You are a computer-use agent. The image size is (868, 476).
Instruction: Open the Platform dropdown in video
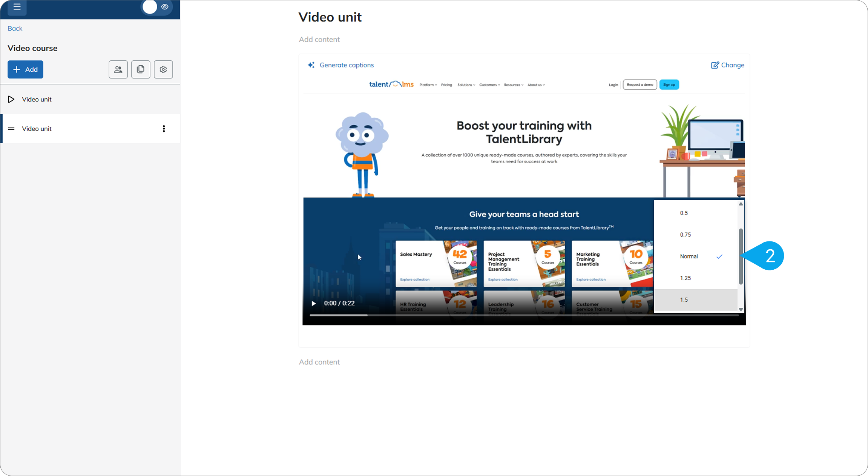428,85
